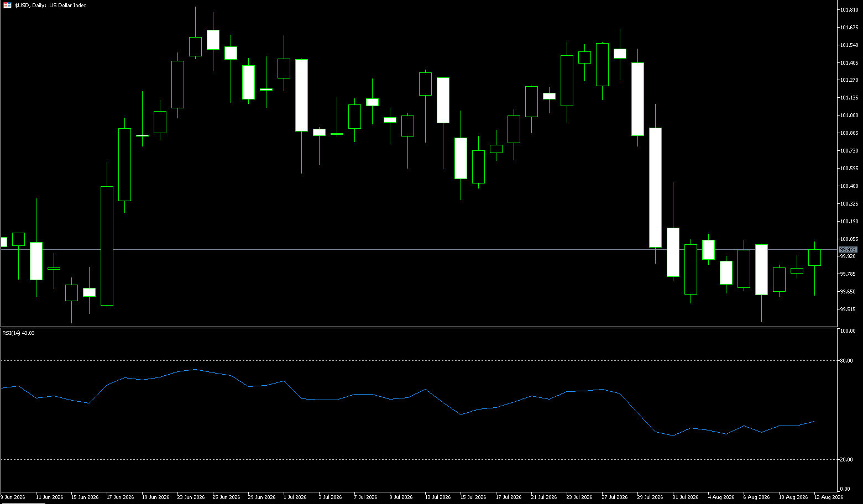Select the "6 Aug 2026" time axis label
This screenshot has width=863, height=504.
[756, 497]
